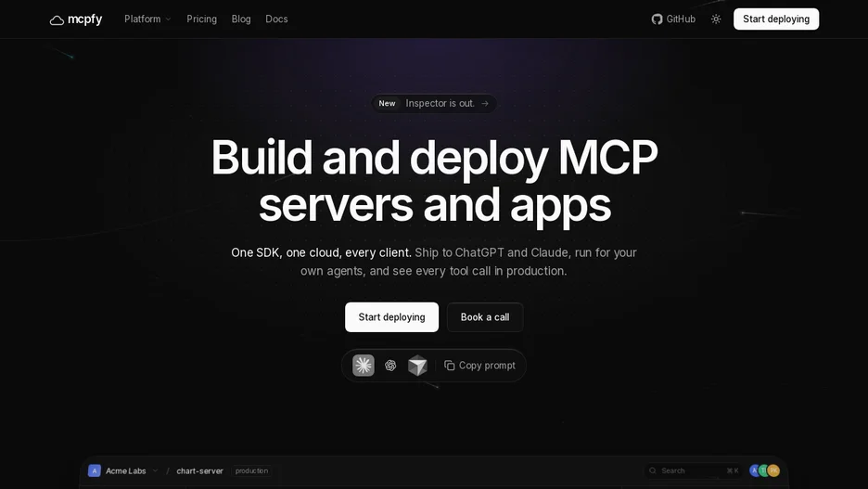The width and height of the screenshot is (868, 489).
Task: Go to the Pricing page
Action: coord(201,19)
